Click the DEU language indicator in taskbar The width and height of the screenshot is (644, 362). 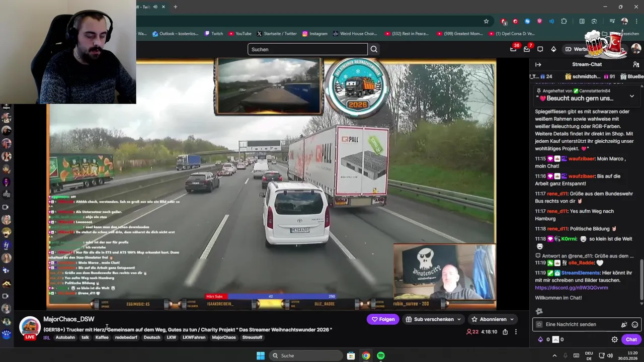coord(589,355)
